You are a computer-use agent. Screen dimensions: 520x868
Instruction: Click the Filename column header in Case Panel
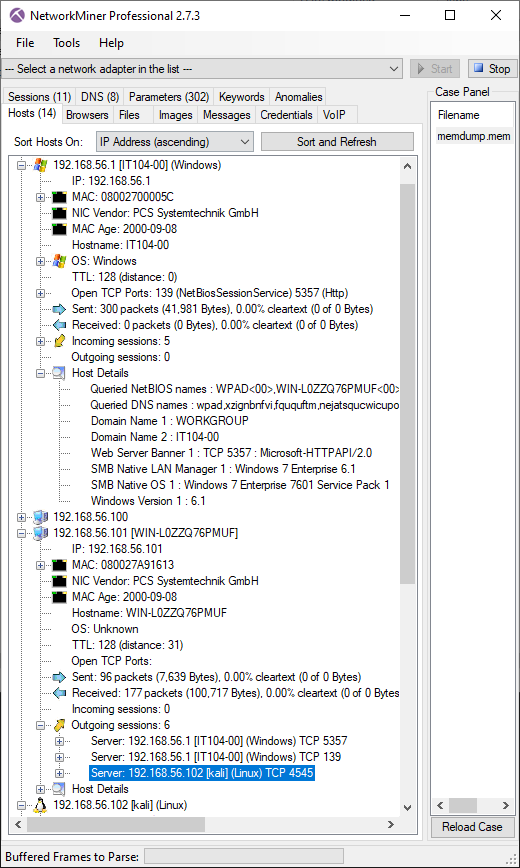click(x=458, y=115)
